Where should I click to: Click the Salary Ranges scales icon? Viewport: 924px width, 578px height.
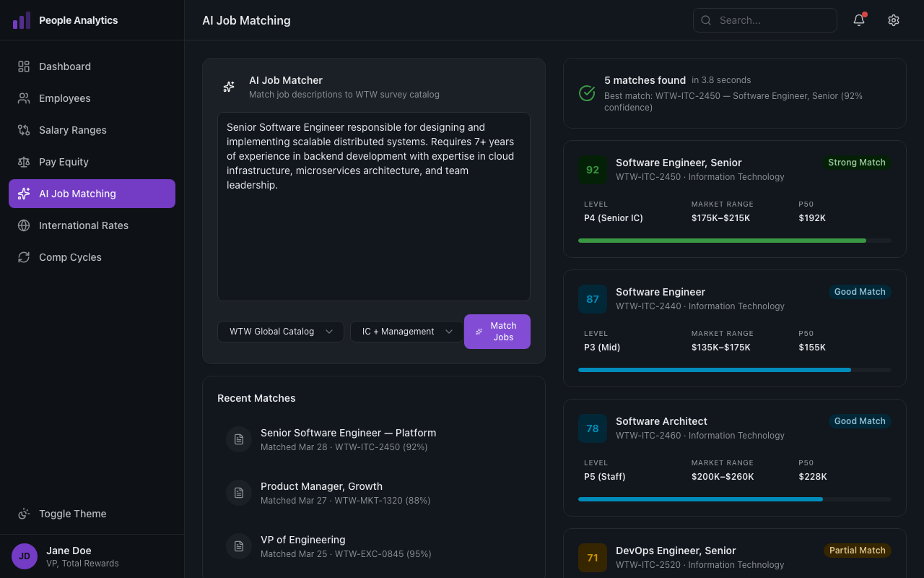tap(24, 130)
